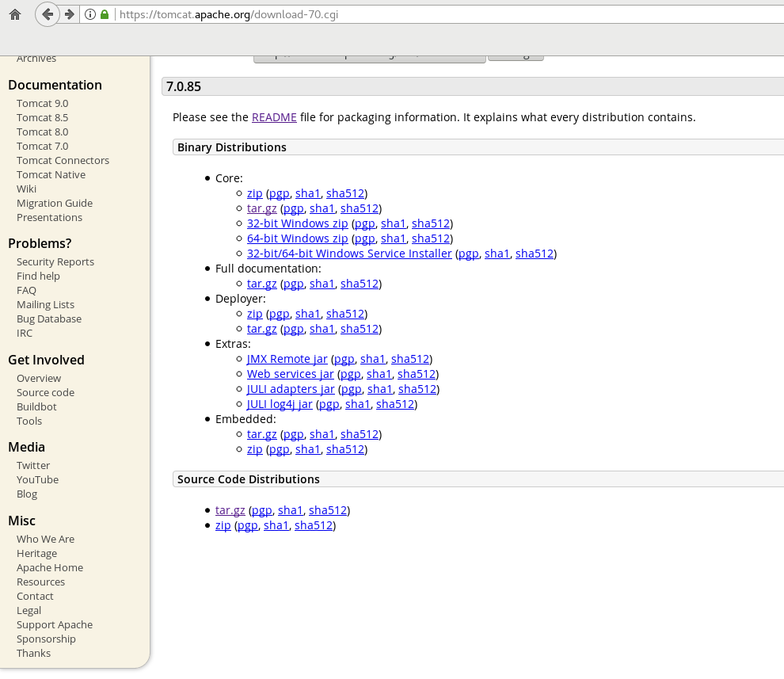Open sha512 for the 32-bit Windows zip
Viewport: 784px width, 679px height.
coord(431,223)
